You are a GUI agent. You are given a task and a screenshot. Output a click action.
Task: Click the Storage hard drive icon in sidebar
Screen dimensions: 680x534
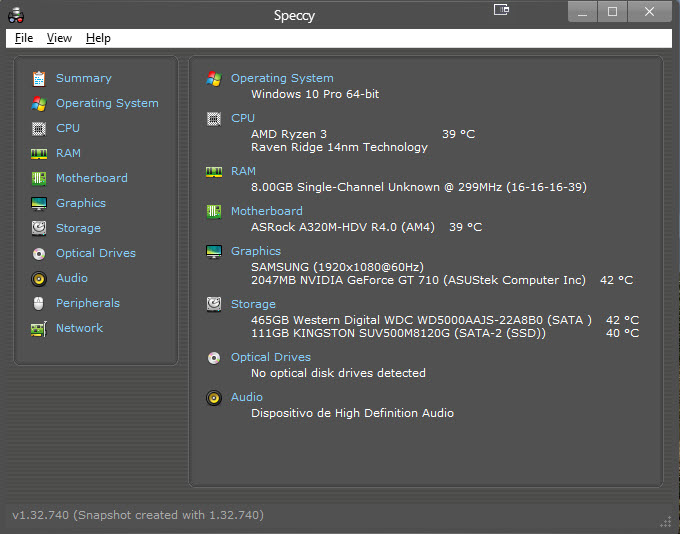(39, 228)
